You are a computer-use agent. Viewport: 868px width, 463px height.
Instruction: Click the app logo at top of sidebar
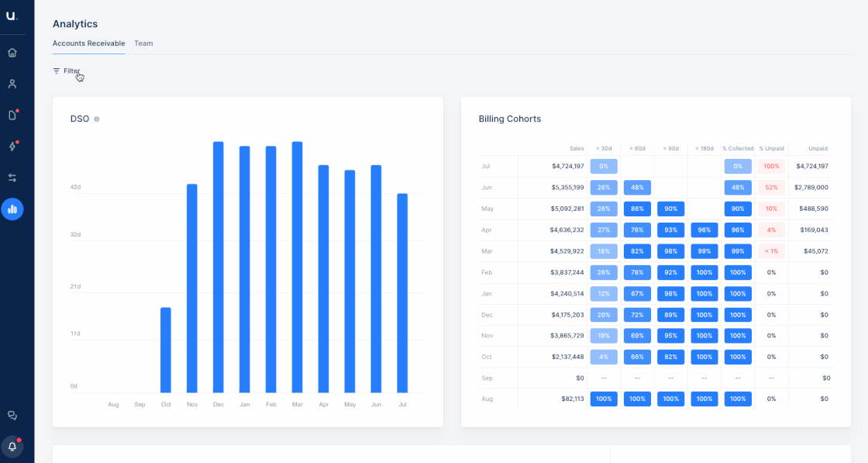tap(12, 16)
